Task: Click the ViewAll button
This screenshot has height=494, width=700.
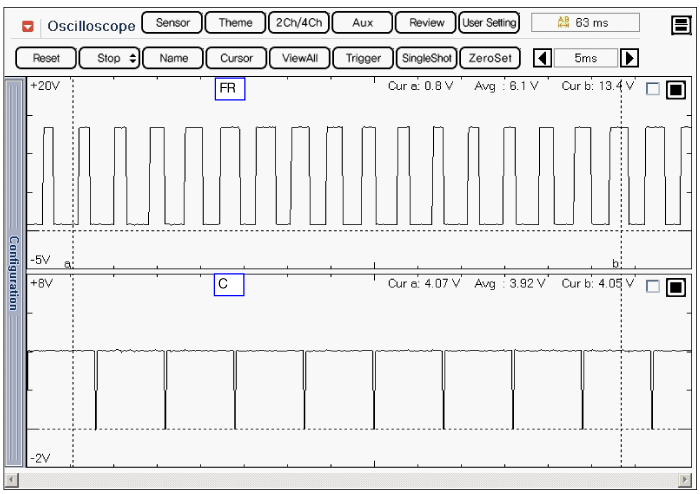Action: pos(300,58)
